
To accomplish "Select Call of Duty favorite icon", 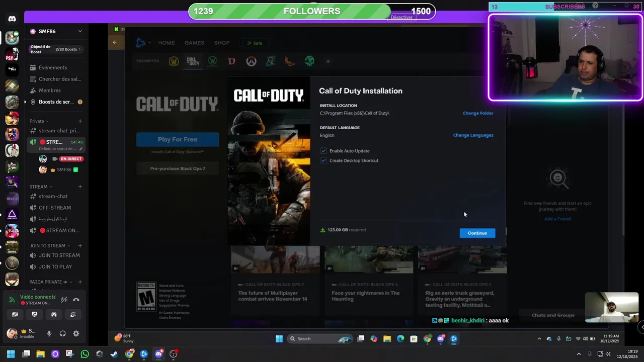I will pyautogui.click(x=193, y=61).
